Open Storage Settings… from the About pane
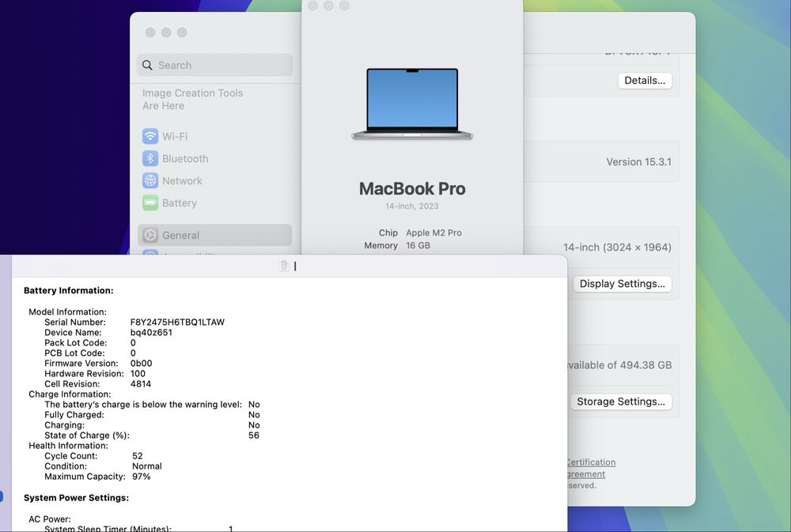Viewport: 791px width, 532px height. pyautogui.click(x=621, y=402)
